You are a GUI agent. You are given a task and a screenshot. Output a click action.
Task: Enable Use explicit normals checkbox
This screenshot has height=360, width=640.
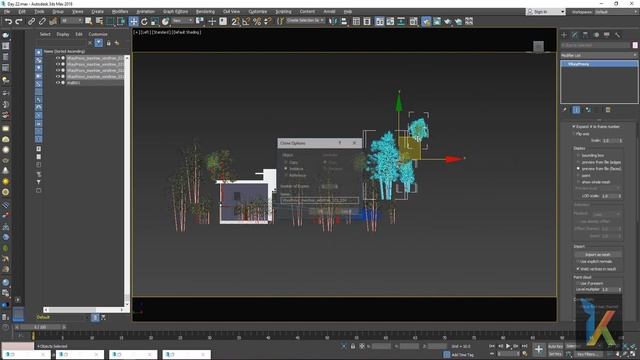[x=578, y=262]
